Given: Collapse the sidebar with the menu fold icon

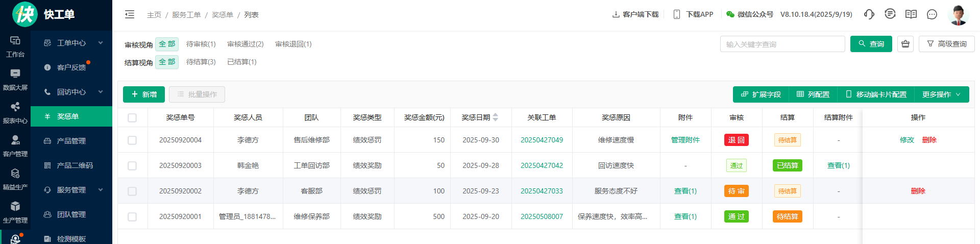Looking at the screenshot, I should click(x=130, y=14).
